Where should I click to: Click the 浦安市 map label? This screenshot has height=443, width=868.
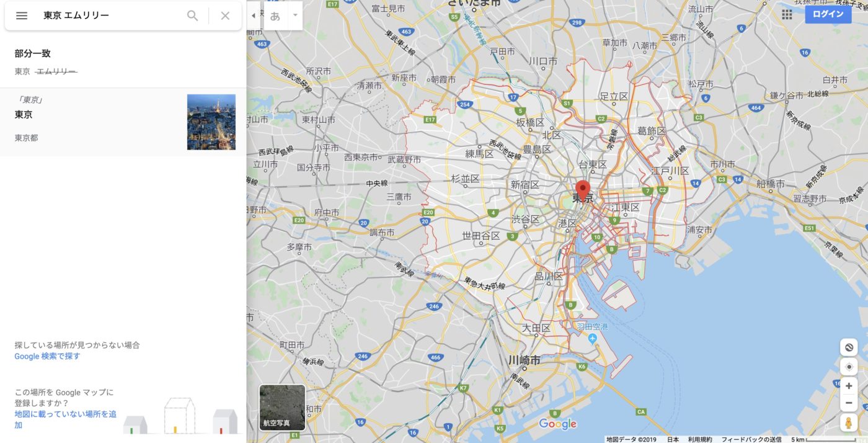[x=700, y=230]
